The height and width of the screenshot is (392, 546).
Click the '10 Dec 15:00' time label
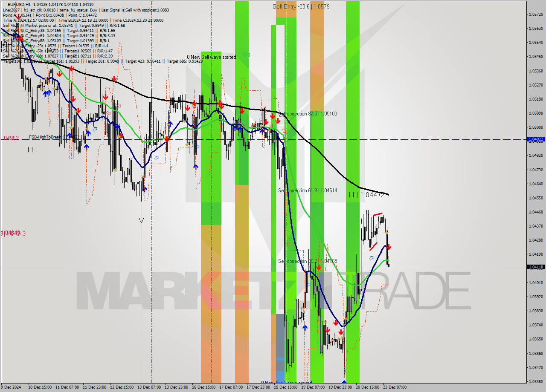pos(41,387)
